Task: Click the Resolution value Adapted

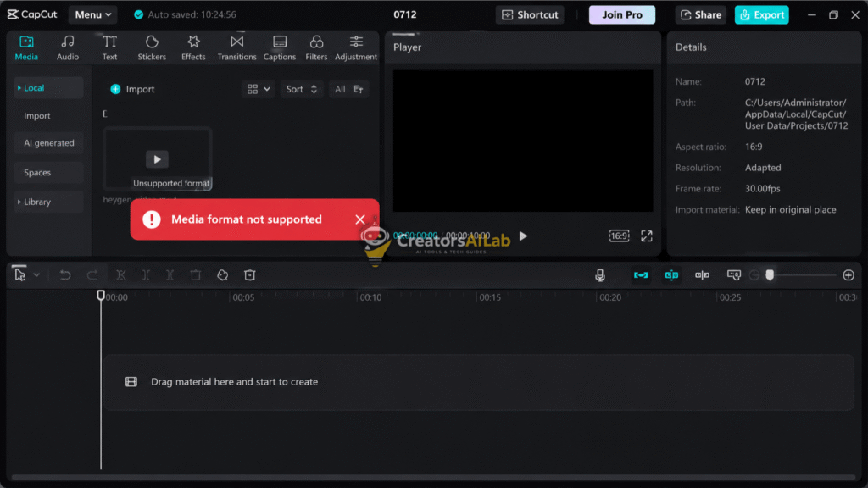Action: point(763,168)
